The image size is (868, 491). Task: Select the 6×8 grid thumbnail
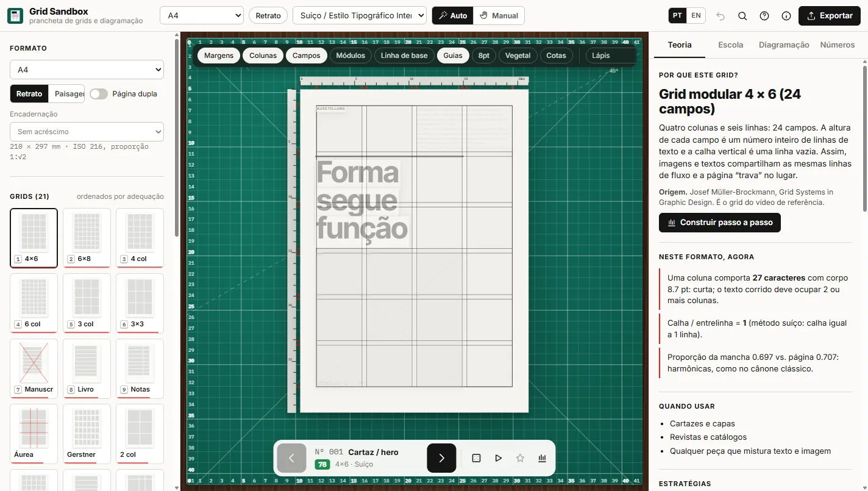click(x=87, y=238)
